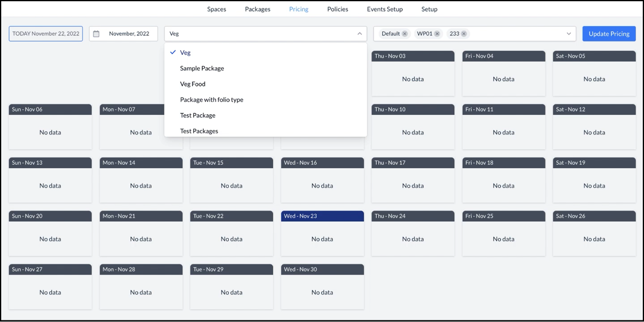Pick Veg Food in the dropdown

[193, 84]
